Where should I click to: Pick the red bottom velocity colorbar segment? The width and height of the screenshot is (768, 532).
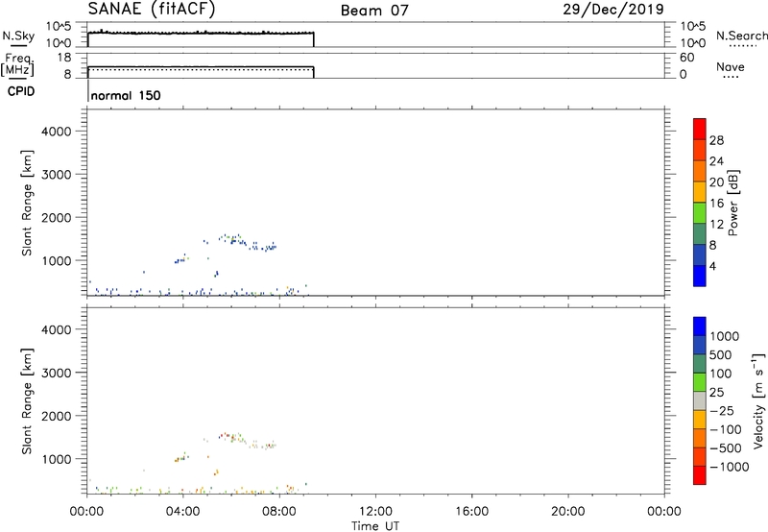700,475
